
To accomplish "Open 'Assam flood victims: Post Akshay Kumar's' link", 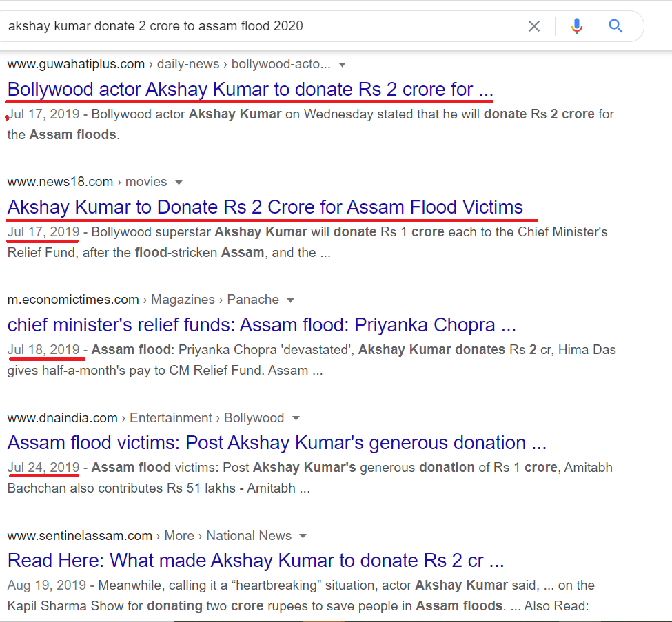I will click(x=277, y=443).
